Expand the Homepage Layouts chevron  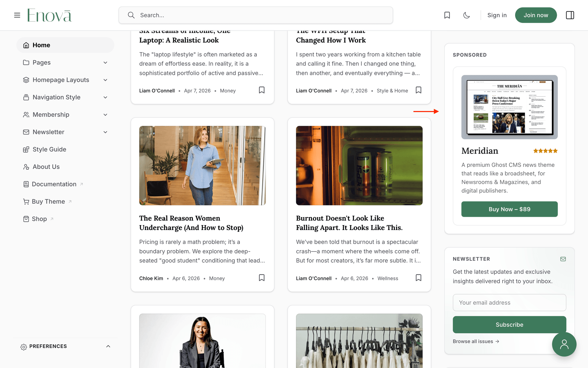pyautogui.click(x=105, y=80)
